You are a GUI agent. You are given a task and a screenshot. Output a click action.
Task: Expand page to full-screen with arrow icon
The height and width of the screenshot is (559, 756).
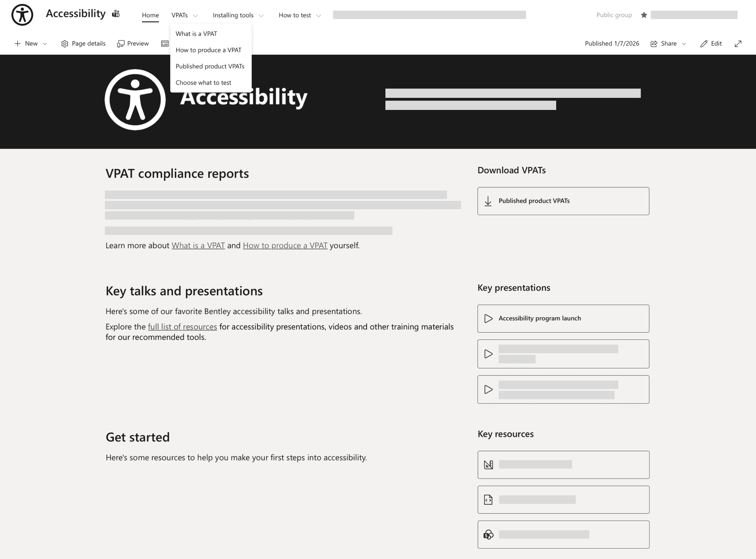tap(738, 44)
